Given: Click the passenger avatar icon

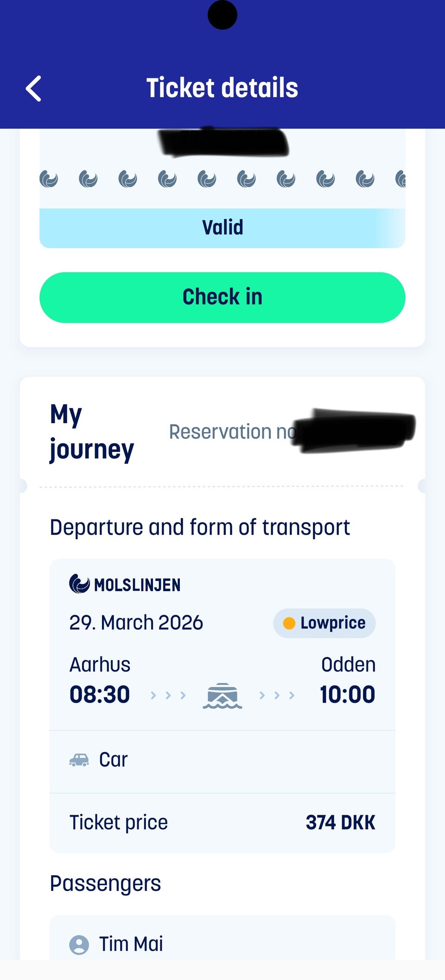Looking at the screenshot, I should tap(79, 945).
